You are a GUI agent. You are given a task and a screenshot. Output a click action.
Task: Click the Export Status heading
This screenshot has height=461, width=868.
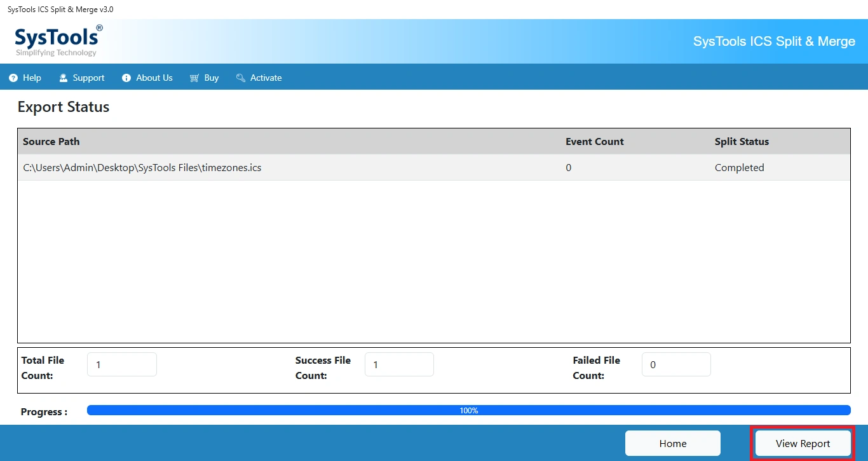[x=64, y=107]
